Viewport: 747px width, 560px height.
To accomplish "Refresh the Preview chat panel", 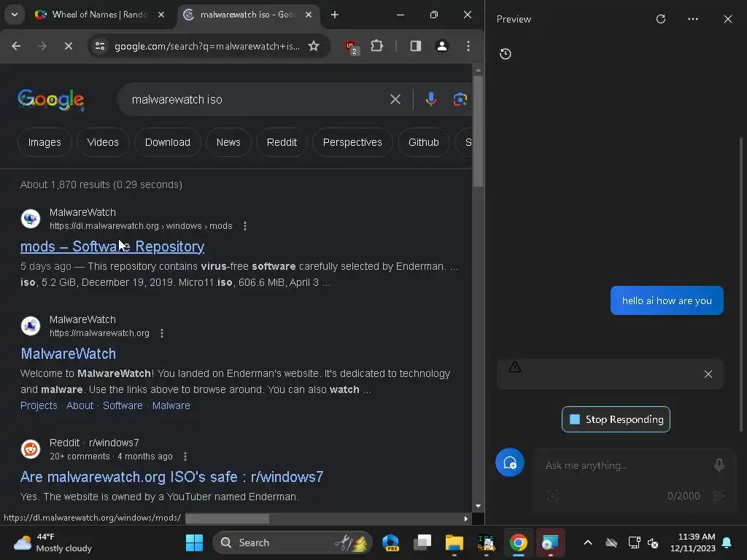I will pyautogui.click(x=661, y=19).
